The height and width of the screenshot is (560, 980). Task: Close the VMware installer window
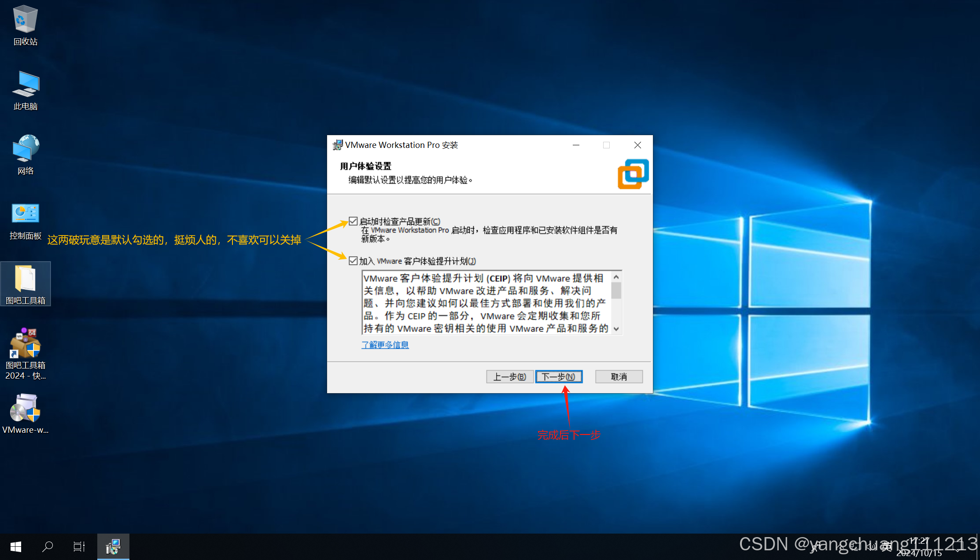coord(637,145)
